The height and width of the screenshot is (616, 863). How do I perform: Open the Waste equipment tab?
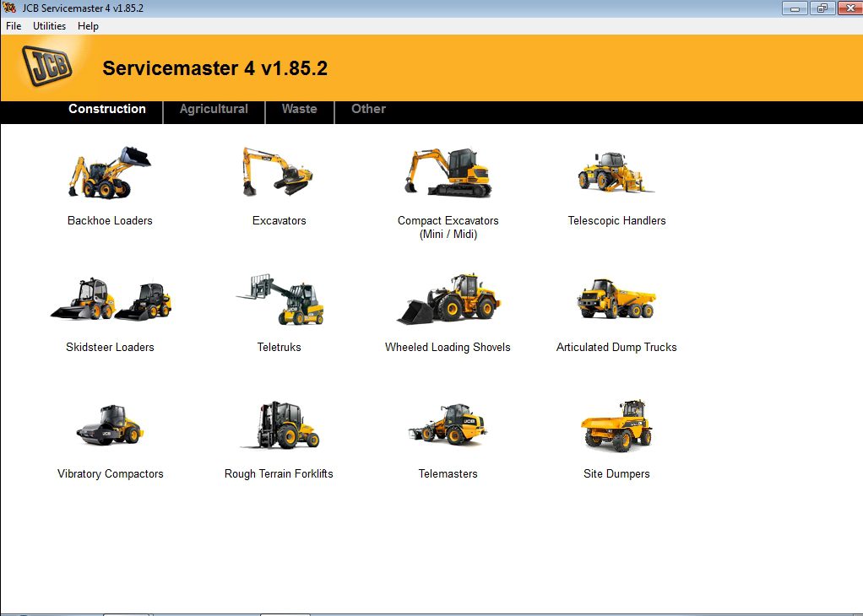click(300, 109)
